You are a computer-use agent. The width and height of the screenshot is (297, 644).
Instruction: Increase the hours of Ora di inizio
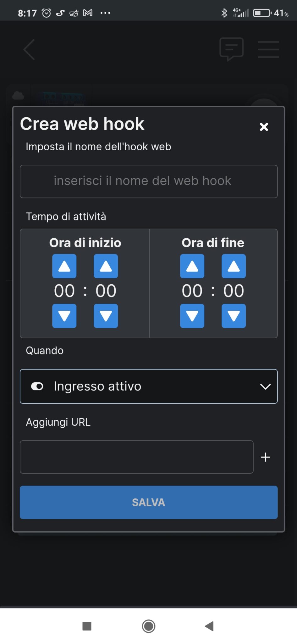64,266
